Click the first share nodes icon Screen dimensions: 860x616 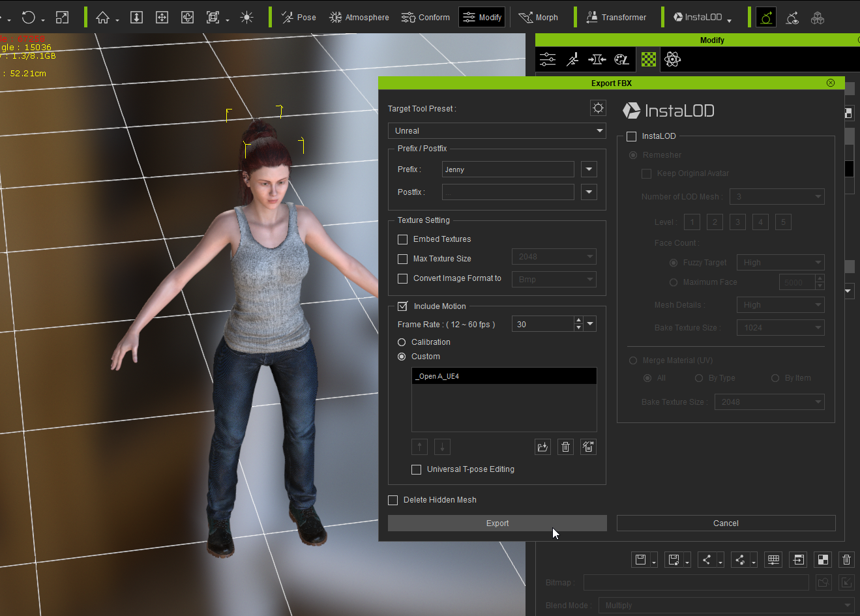pyautogui.click(x=707, y=560)
